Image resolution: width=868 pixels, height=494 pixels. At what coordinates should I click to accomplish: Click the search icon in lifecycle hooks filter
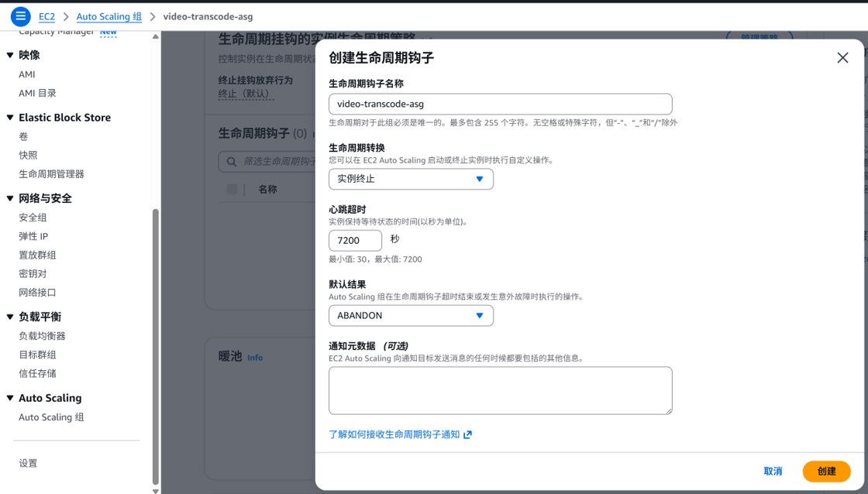click(x=232, y=162)
